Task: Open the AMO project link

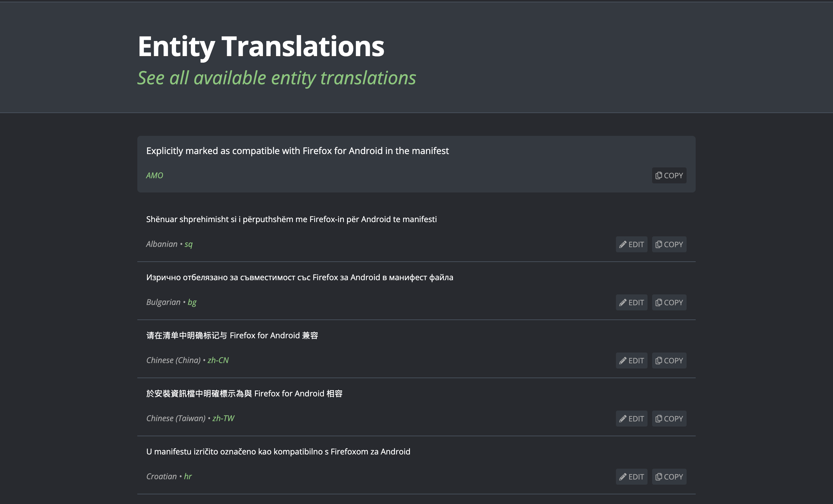Action: tap(154, 176)
